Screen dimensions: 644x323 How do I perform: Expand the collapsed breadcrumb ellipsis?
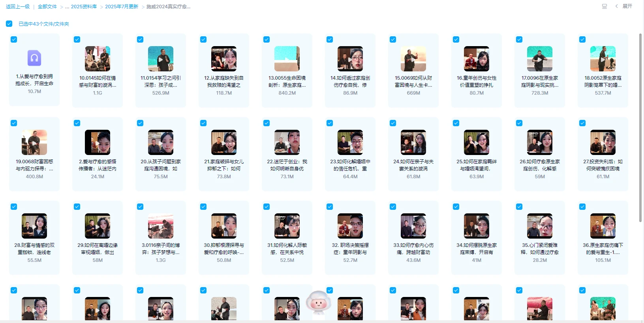(x=67, y=7)
